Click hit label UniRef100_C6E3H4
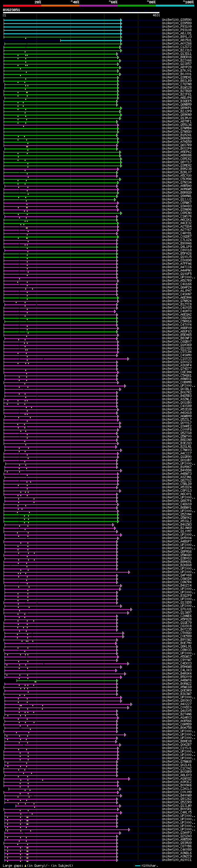197x868 pixels. [177, 372]
